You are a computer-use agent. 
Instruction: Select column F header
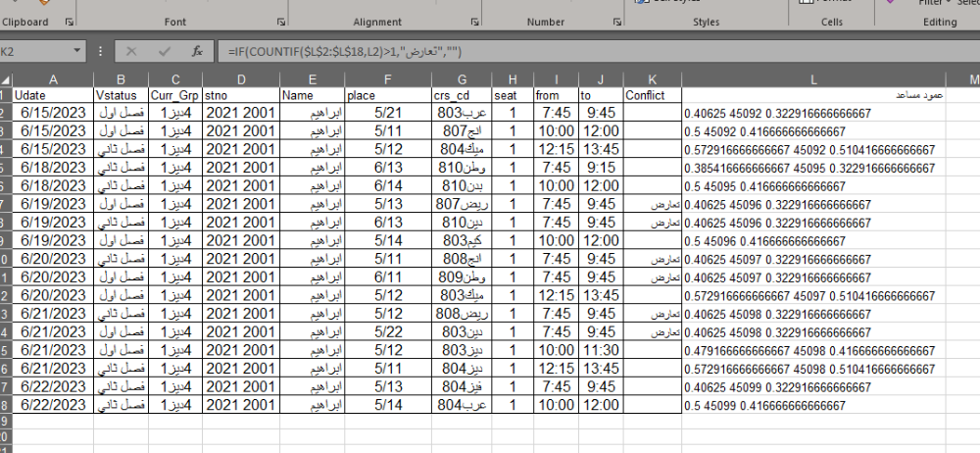[x=387, y=79]
